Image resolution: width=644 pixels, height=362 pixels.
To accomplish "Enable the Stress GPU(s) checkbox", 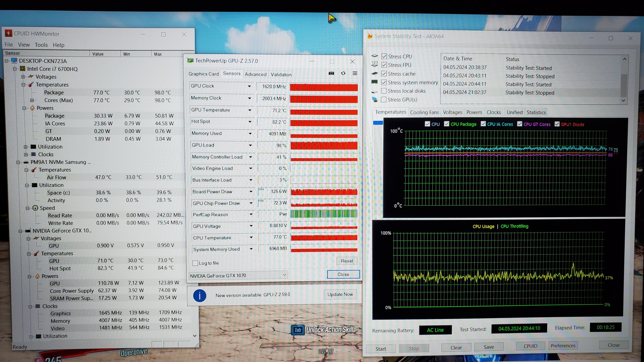I will 384,100.
